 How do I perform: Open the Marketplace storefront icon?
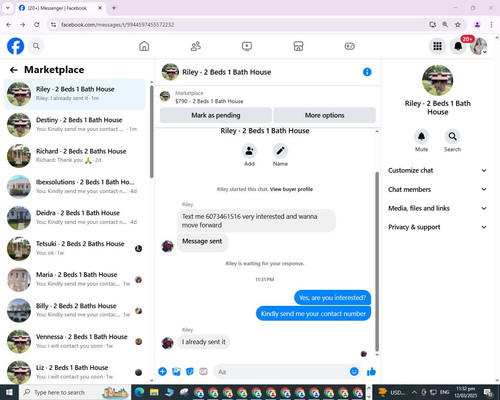click(298, 46)
